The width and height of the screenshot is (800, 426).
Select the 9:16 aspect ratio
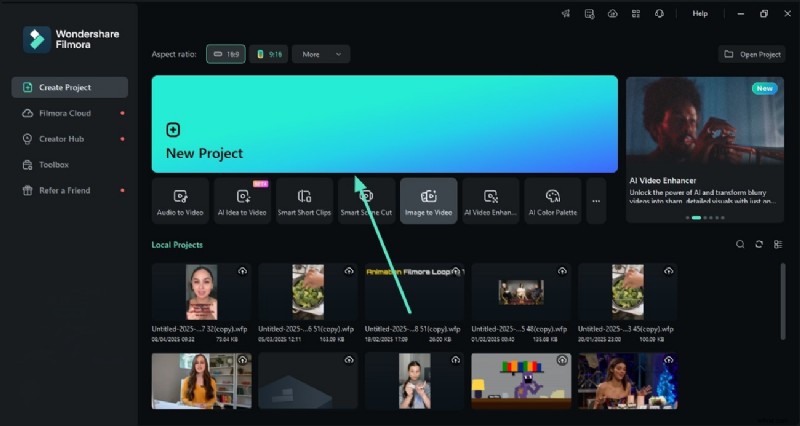[x=268, y=54]
